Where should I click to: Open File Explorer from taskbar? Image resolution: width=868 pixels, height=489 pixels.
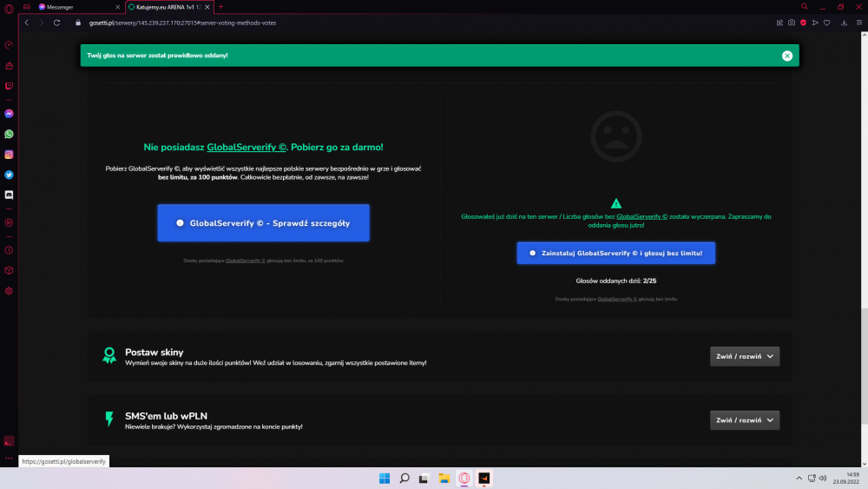pyautogui.click(x=444, y=479)
